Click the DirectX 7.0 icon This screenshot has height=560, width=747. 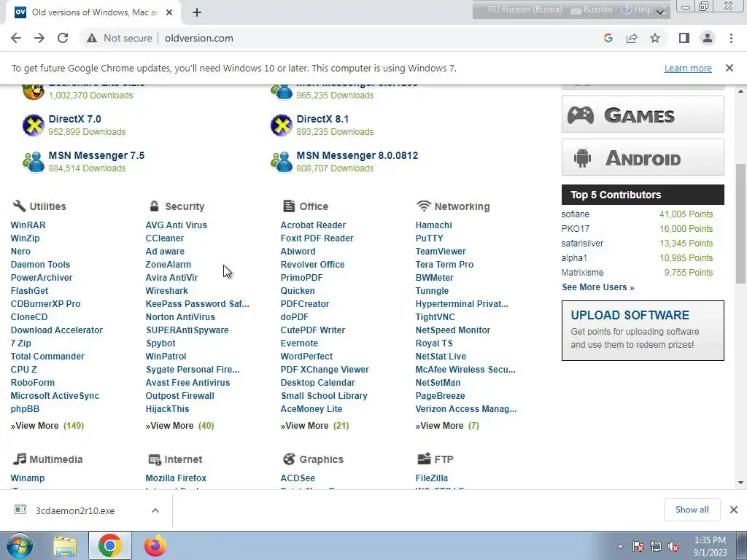pyautogui.click(x=34, y=125)
